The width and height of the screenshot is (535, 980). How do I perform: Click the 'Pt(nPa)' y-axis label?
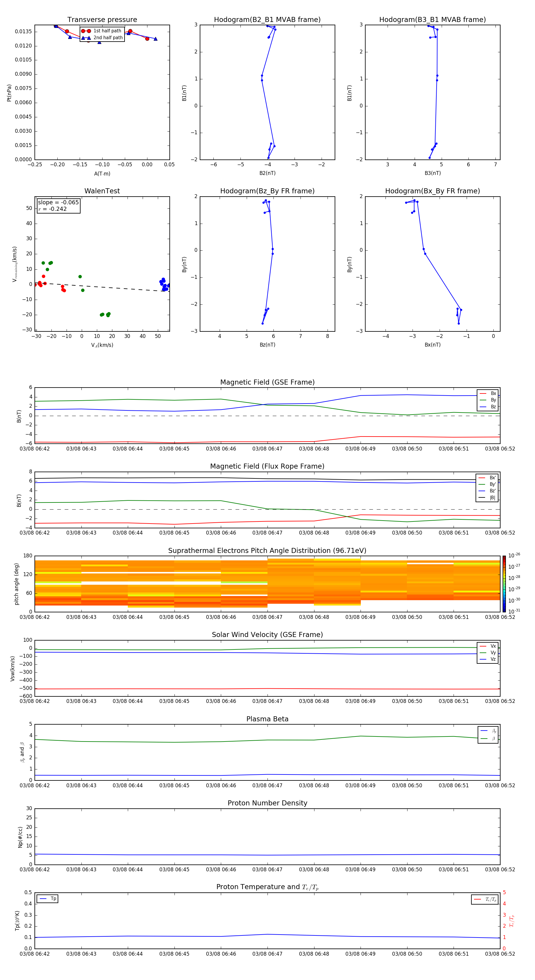pos(9,92)
